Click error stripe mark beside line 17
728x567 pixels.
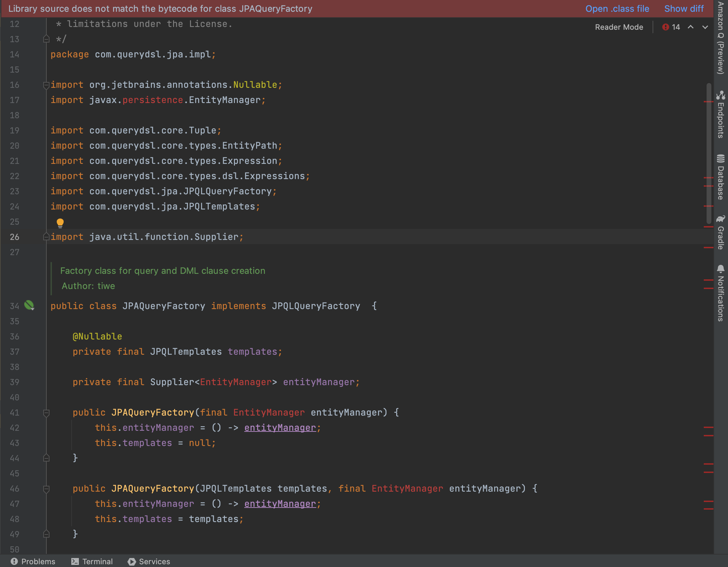(x=708, y=102)
